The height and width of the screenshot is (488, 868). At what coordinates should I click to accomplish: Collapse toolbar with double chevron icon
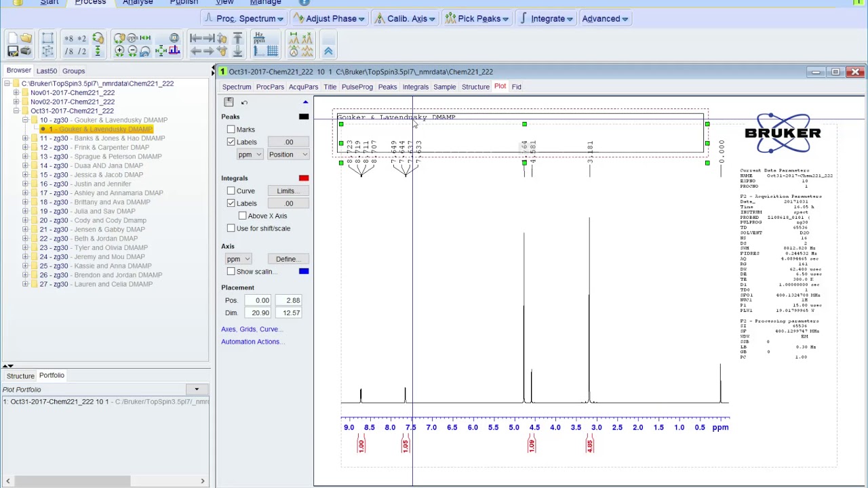[x=328, y=52]
